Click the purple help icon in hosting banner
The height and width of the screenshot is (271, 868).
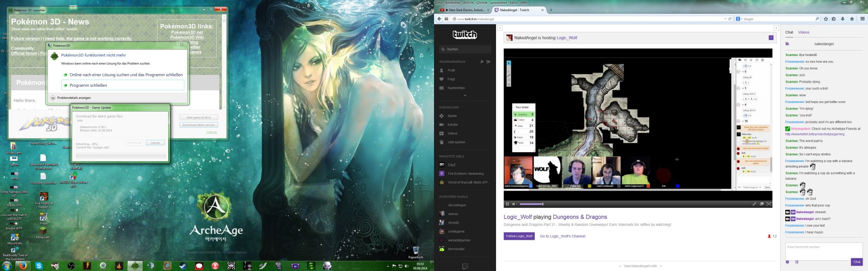point(771,37)
